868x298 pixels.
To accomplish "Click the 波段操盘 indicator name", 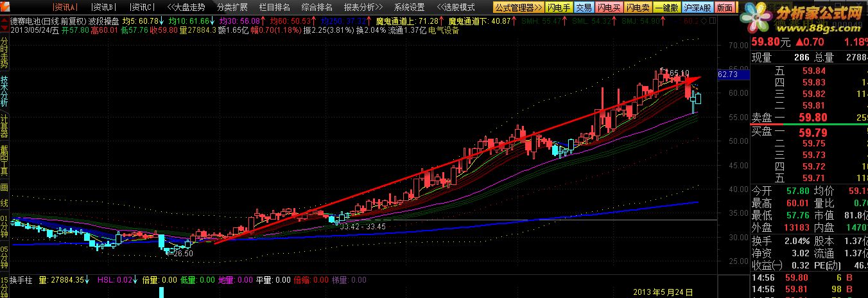I will tap(103, 21).
